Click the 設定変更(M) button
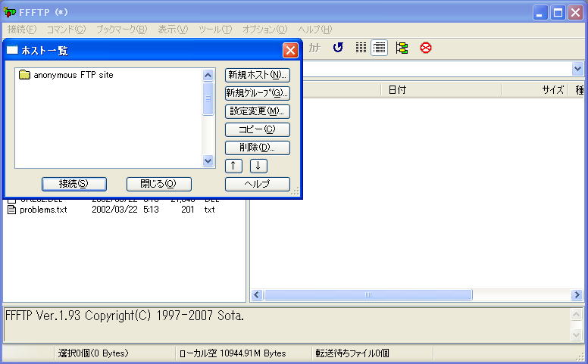 [x=258, y=111]
